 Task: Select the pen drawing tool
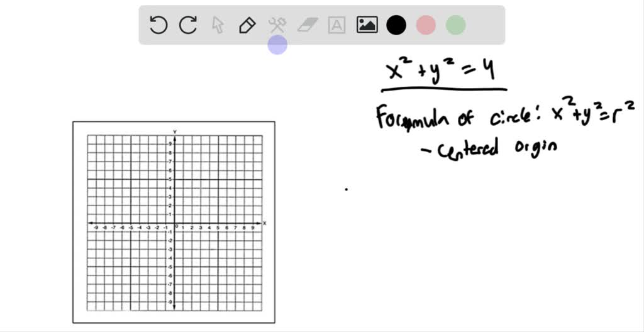click(247, 25)
